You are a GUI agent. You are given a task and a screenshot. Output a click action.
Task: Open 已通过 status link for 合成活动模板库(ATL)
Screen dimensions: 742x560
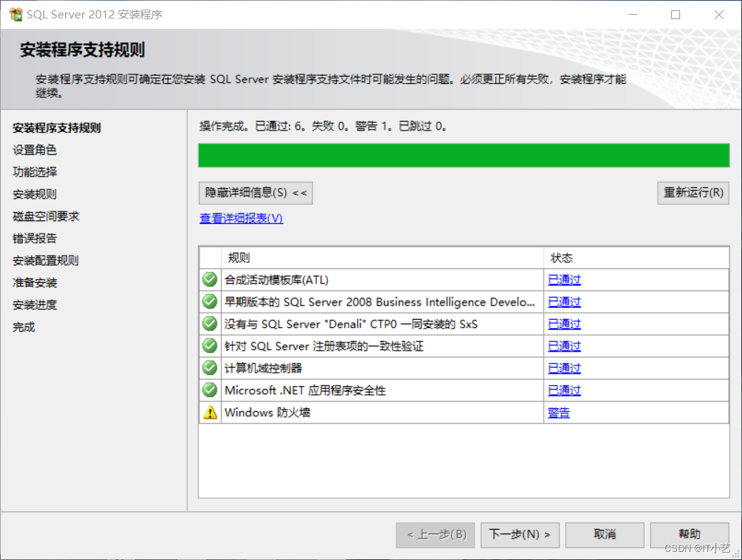[564, 280]
